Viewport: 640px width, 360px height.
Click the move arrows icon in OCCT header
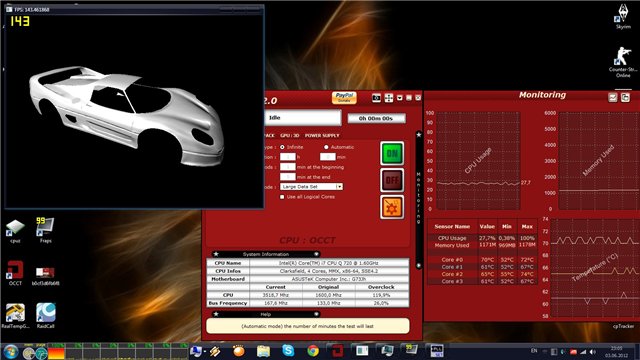coord(389,98)
